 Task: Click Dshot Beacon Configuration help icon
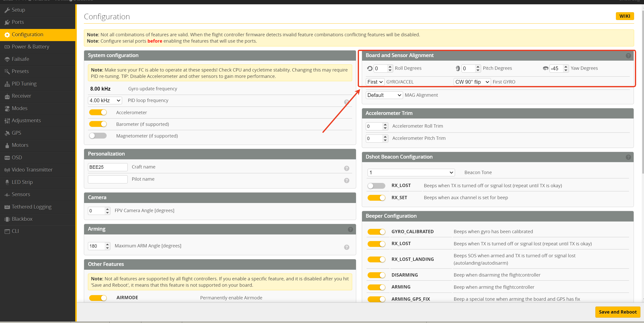click(x=628, y=157)
